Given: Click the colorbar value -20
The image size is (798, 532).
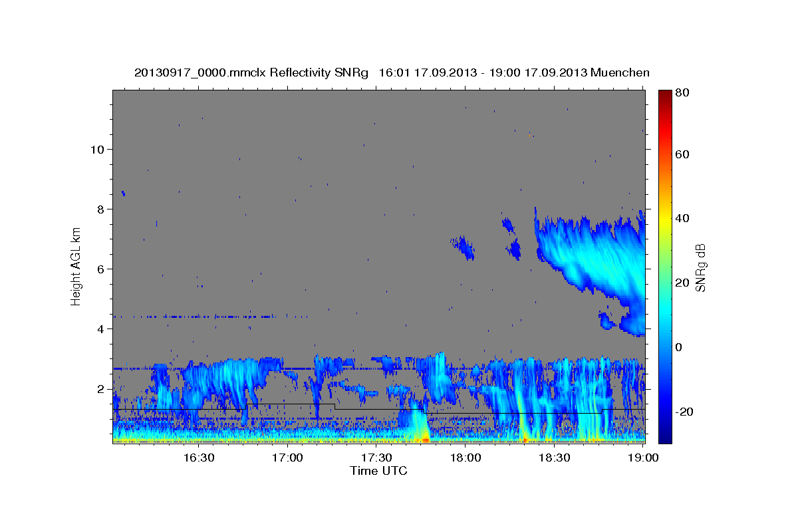Looking at the screenshot, I should (x=683, y=412).
